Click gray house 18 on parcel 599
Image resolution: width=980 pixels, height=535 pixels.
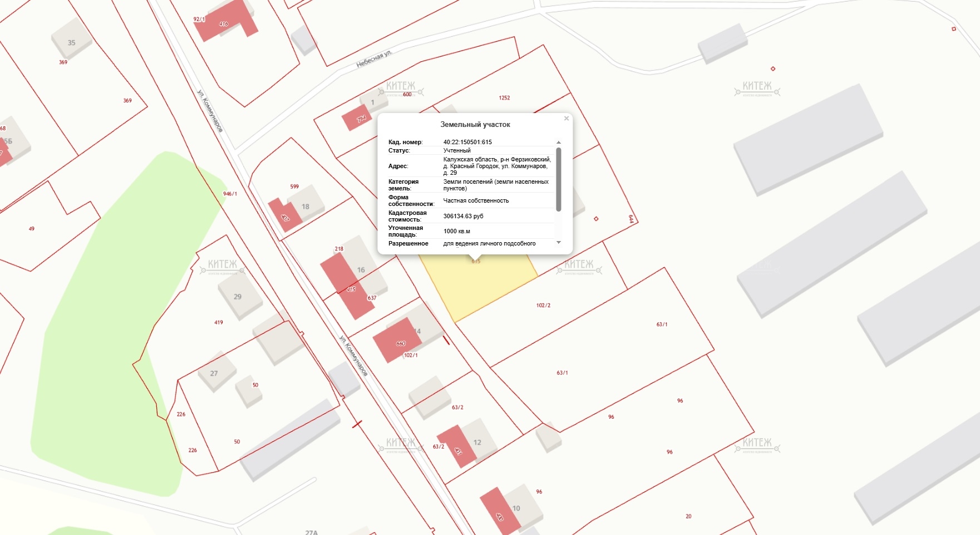[x=306, y=206]
